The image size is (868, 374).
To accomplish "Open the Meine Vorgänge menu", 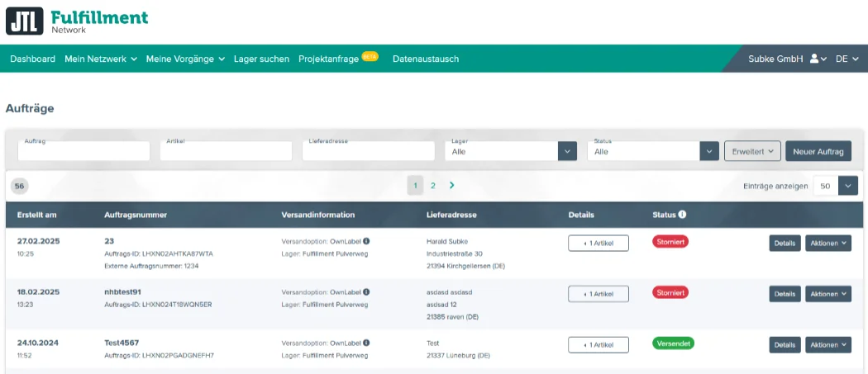I will click(x=185, y=59).
